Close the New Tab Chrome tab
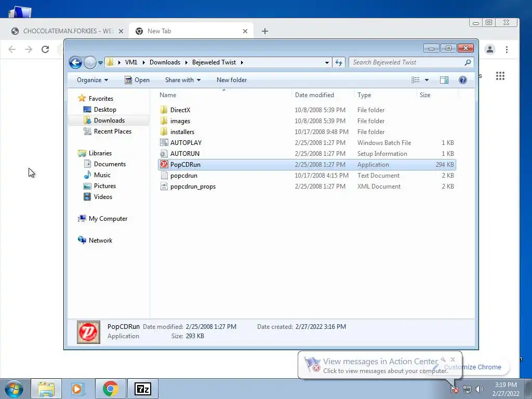The width and height of the screenshot is (532, 399). pos(245,31)
